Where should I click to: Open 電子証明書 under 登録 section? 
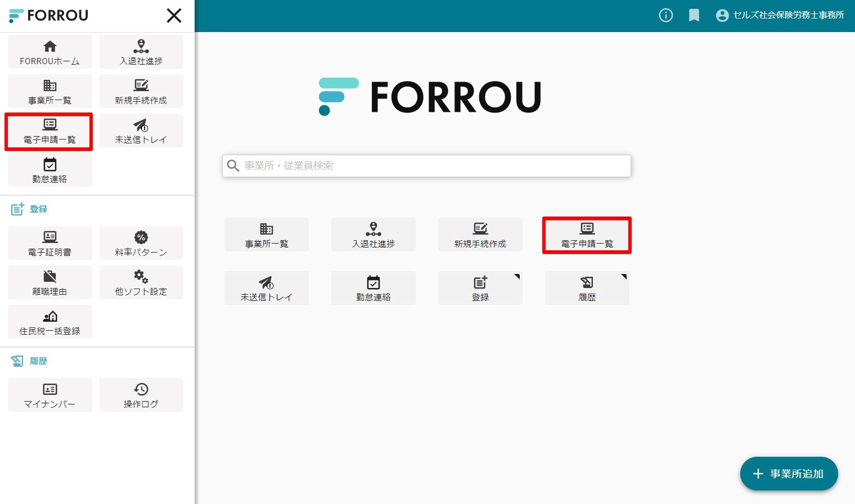pyautogui.click(x=50, y=243)
